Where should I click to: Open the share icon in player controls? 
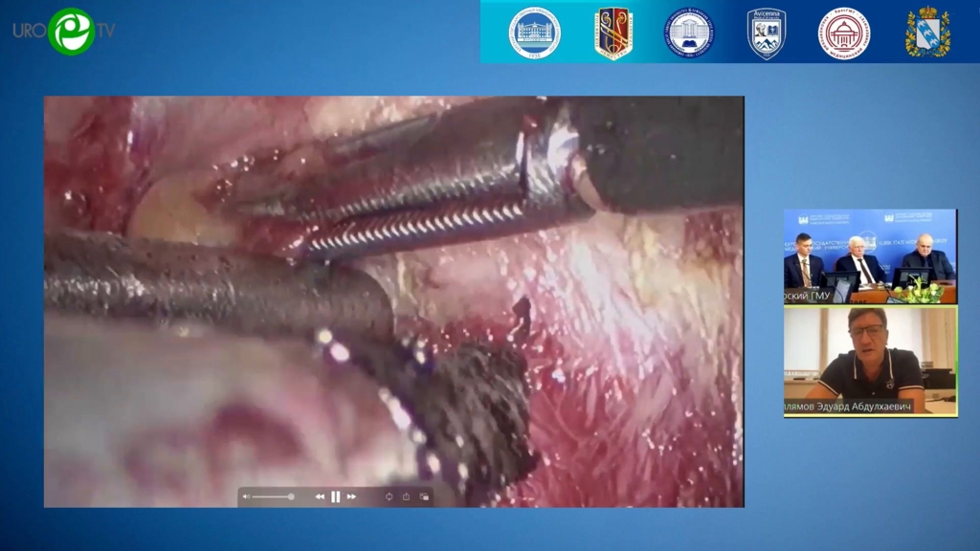pyautogui.click(x=406, y=496)
